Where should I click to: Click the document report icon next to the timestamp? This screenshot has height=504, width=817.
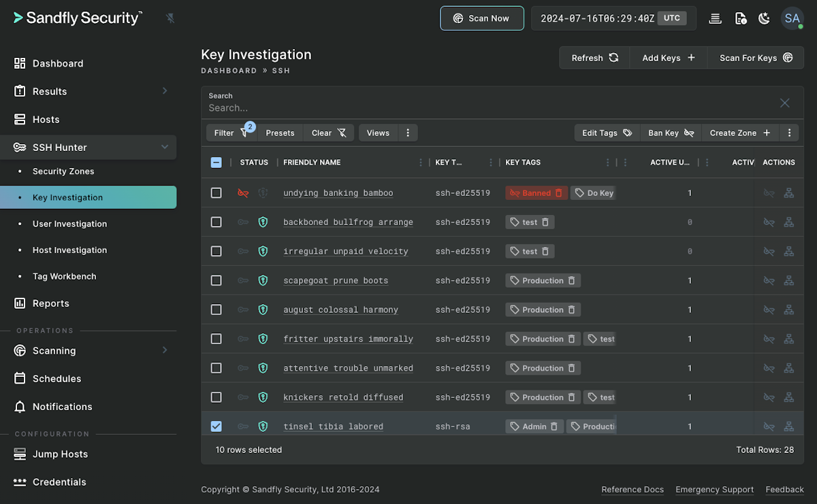(739, 18)
